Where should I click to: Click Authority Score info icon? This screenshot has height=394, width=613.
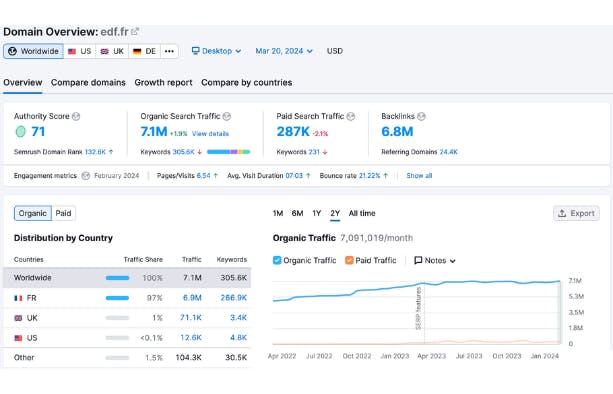click(76, 116)
